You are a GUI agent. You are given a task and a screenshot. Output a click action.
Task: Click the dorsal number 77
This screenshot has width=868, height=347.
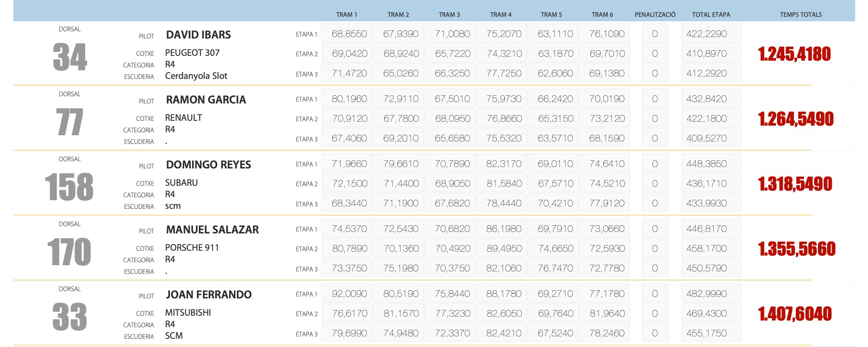(x=70, y=122)
